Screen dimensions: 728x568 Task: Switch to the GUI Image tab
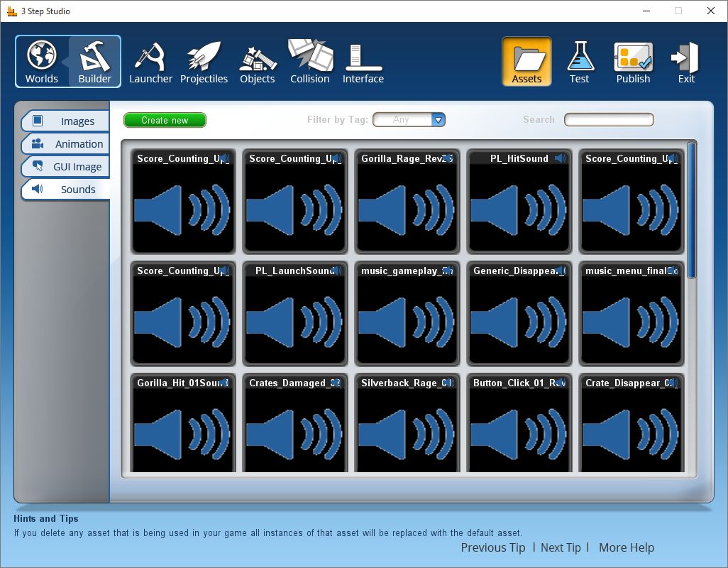65,167
